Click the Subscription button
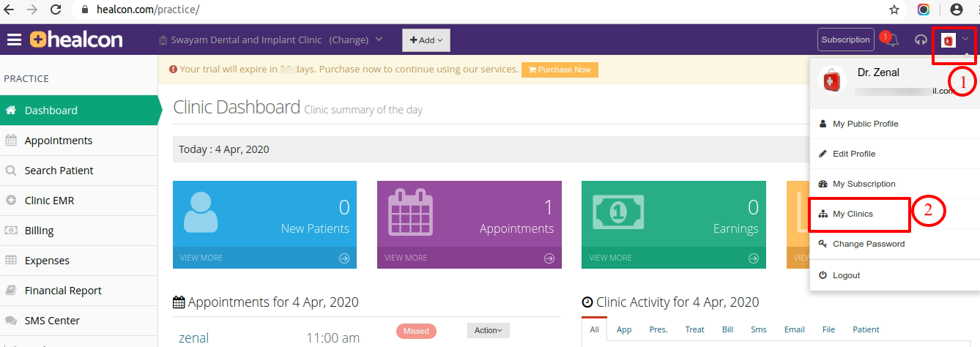980x347 pixels. coord(845,40)
